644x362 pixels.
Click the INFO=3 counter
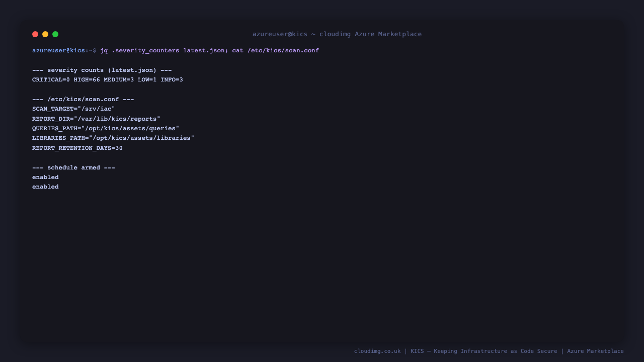pyautogui.click(x=172, y=80)
